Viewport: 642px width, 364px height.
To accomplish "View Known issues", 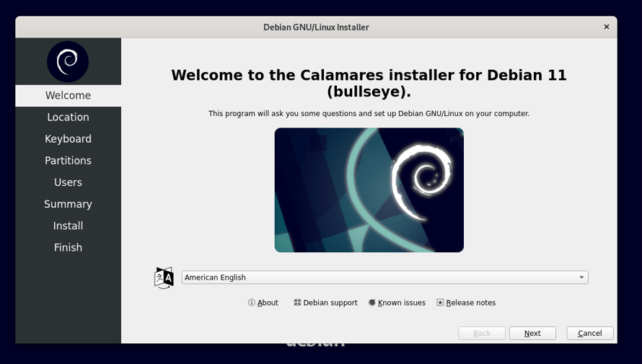I will click(x=397, y=303).
